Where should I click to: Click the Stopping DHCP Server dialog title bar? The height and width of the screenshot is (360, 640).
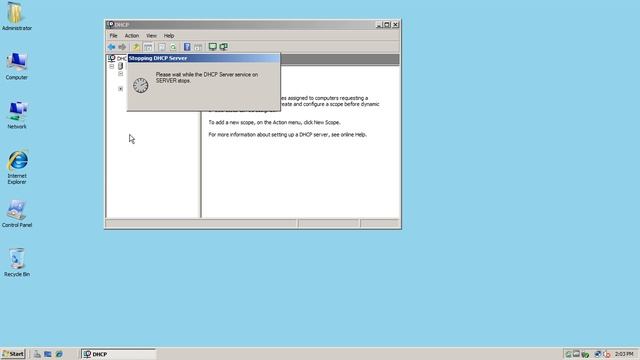204,58
